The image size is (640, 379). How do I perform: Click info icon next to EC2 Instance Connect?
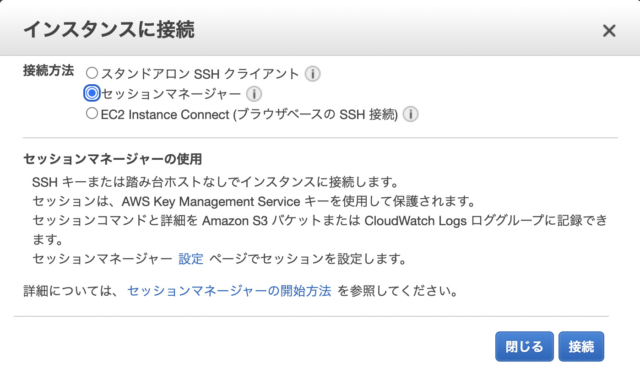point(411,114)
